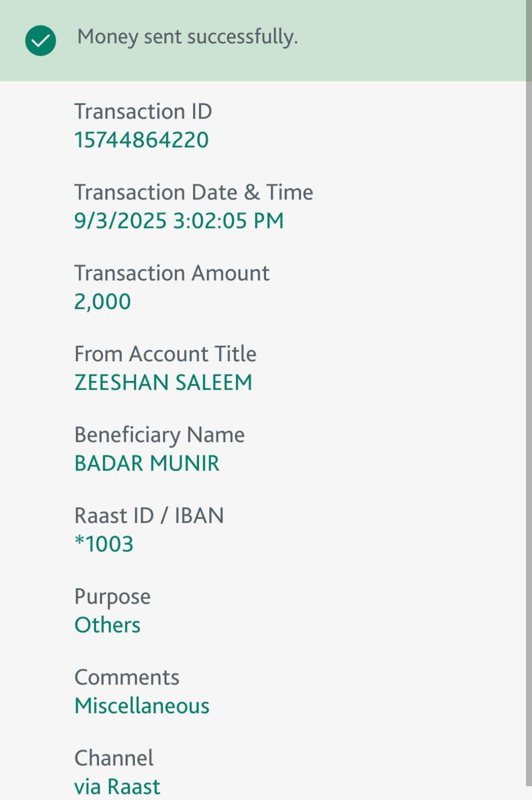This screenshot has width=532, height=800.
Task: Click the channel value via Raast
Action: 117,786
